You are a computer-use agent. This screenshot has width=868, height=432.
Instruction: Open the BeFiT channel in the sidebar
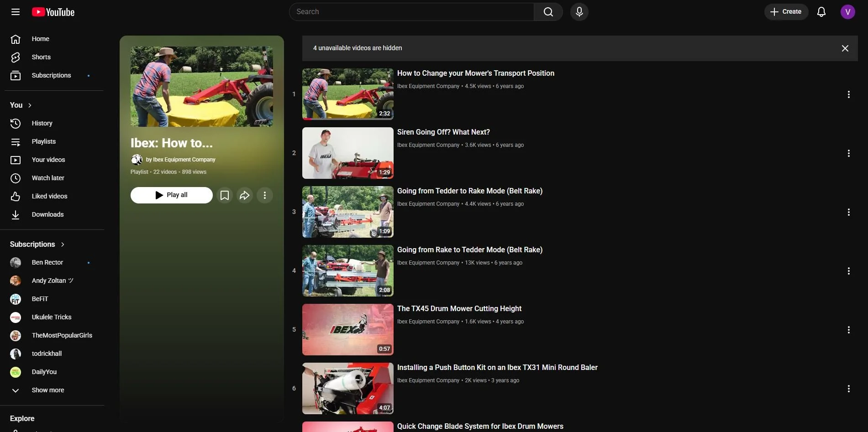52,299
